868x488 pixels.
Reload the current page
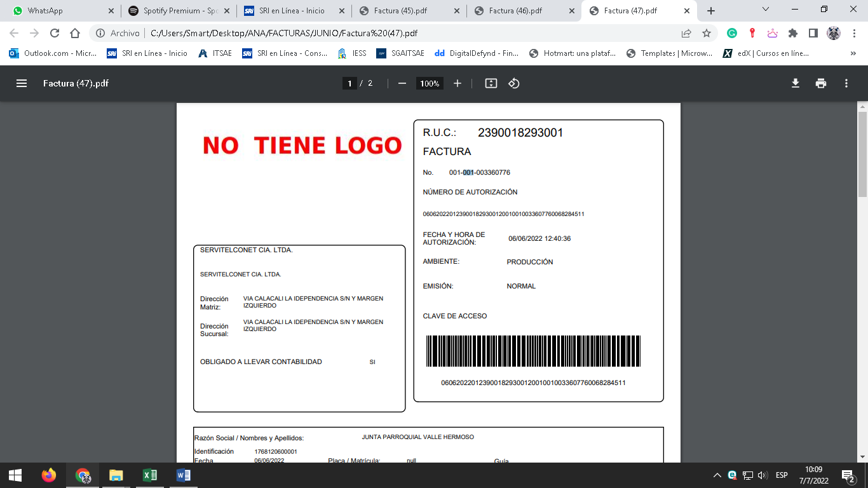[x=55, y=33]
